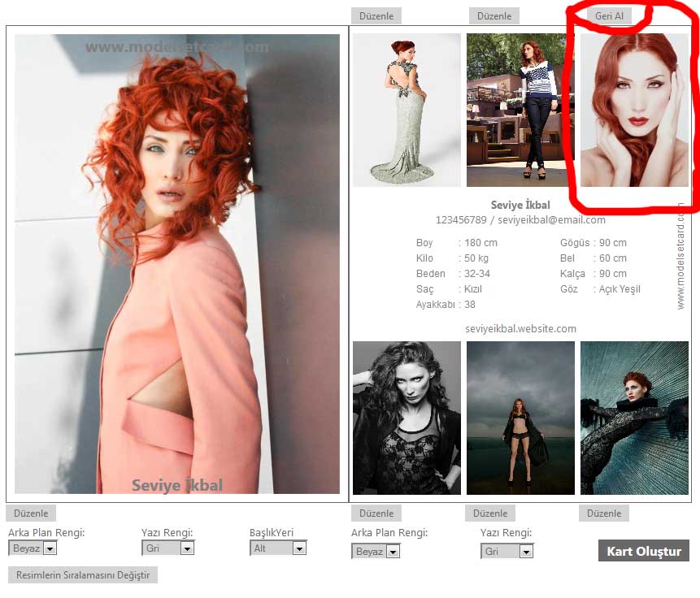Open Yazı Rengi dropdown next to Kart Oluştur
This screenshot has height=598, width=700.
coord(507,552)
